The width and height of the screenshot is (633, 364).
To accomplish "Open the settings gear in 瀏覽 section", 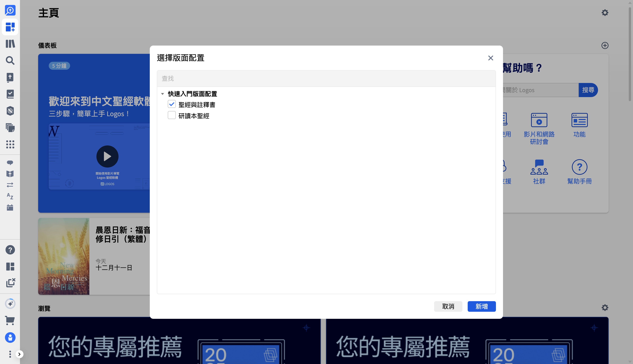I will click(605, 308).
